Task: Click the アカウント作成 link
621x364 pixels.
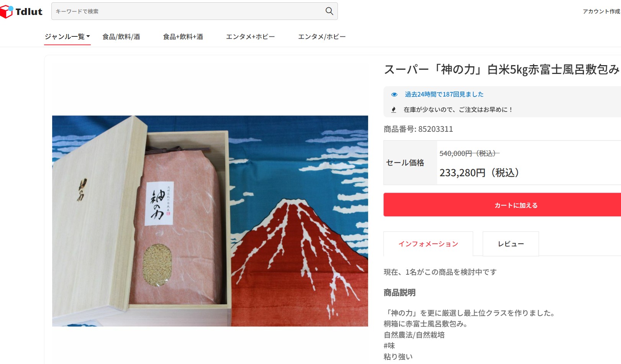Action: (601, 11)
